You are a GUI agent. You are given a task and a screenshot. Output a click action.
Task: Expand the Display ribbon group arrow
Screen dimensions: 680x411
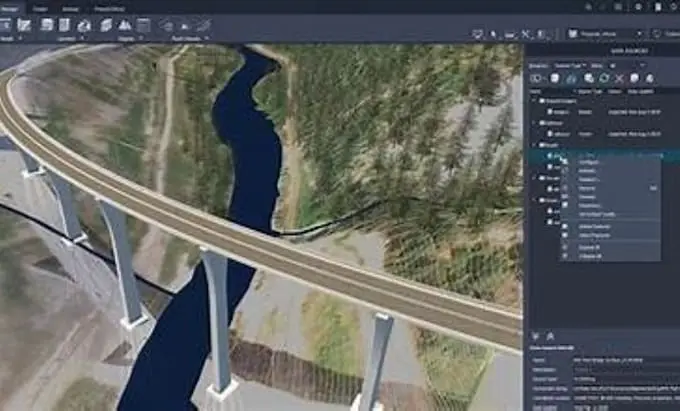pyautogui.click(x=141, y=39)
